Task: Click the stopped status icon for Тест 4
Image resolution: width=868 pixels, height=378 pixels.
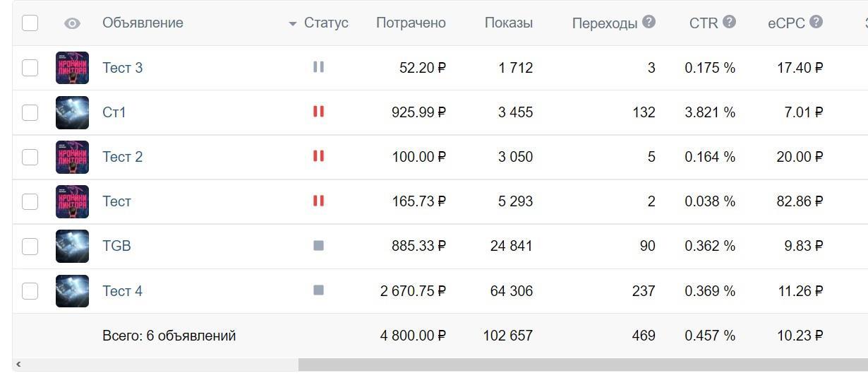Action: 318,290
